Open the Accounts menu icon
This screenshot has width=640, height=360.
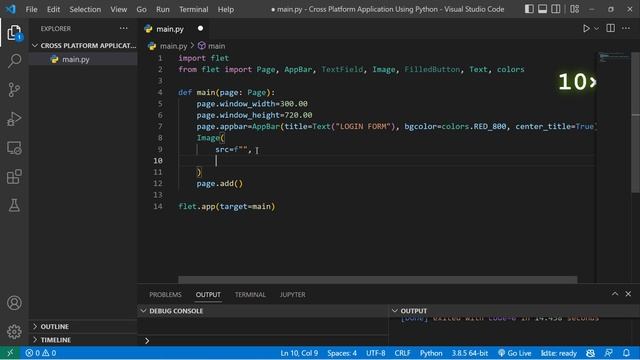click(14, 303)
